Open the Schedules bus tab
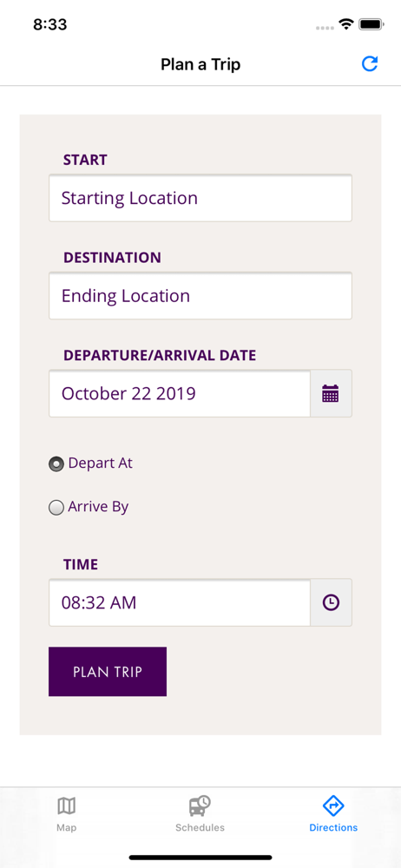Image resolution: width=401 pixels, height=868 pixels. [x=200, y=814]
